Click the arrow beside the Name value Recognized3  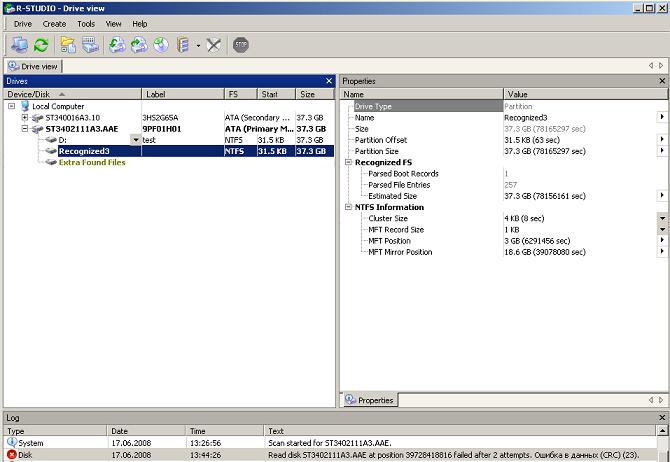(662, 117)
